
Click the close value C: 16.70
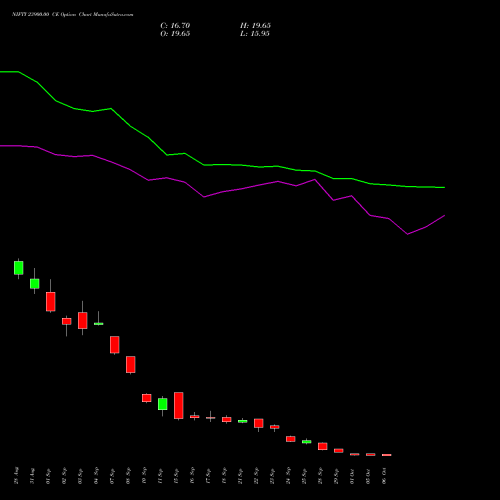(x=175, y=26)
